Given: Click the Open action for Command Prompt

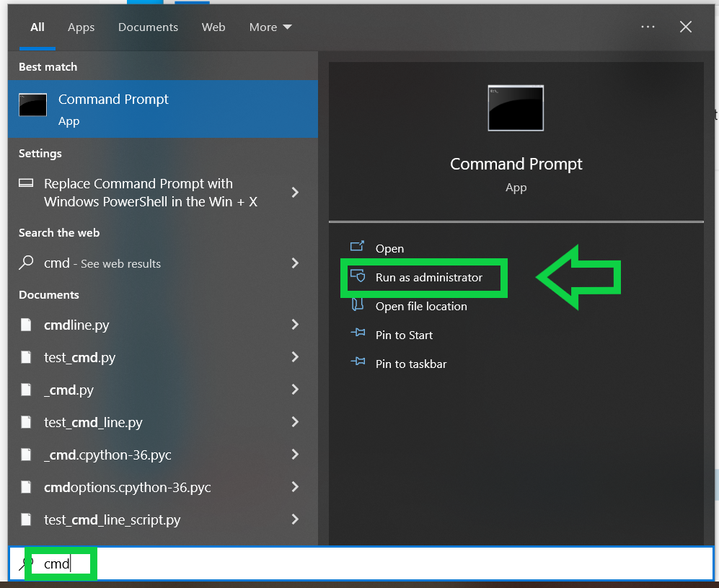Looking at the screenshot, I should click(389, 248).
